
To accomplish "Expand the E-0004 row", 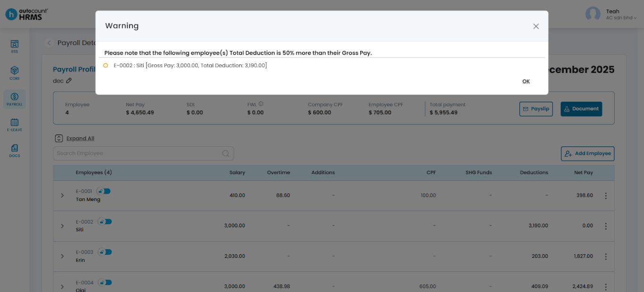I will pyautogui.click(x=62, y=286).
